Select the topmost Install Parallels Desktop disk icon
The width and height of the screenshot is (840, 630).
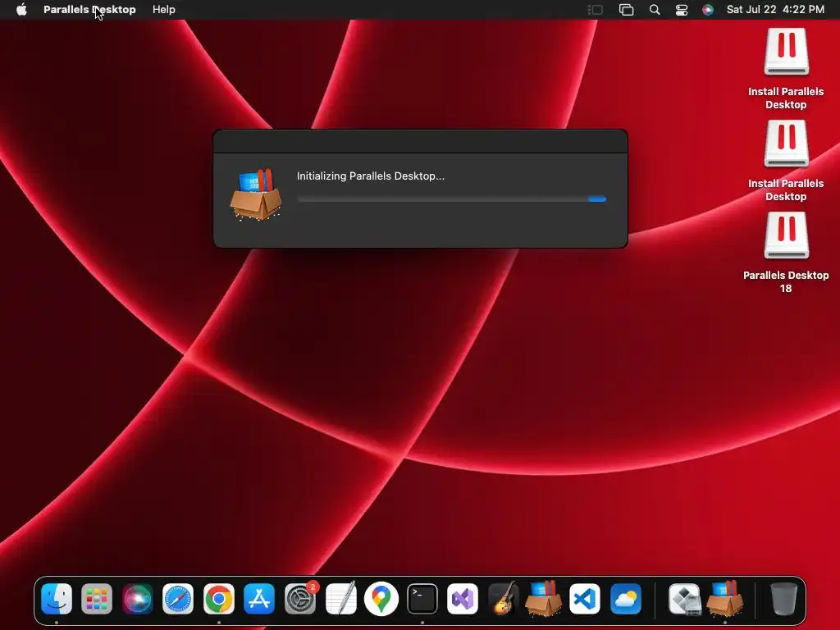coord(786,52)
